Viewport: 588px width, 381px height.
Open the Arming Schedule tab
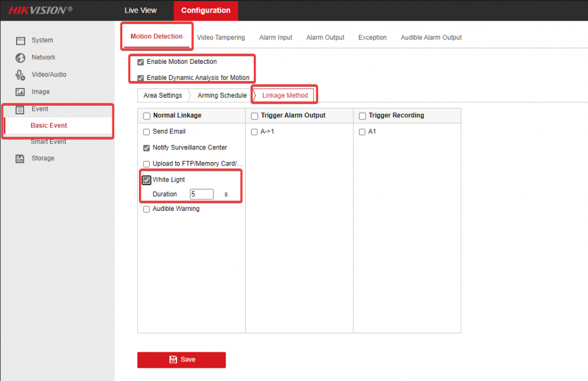coord(222,95)
